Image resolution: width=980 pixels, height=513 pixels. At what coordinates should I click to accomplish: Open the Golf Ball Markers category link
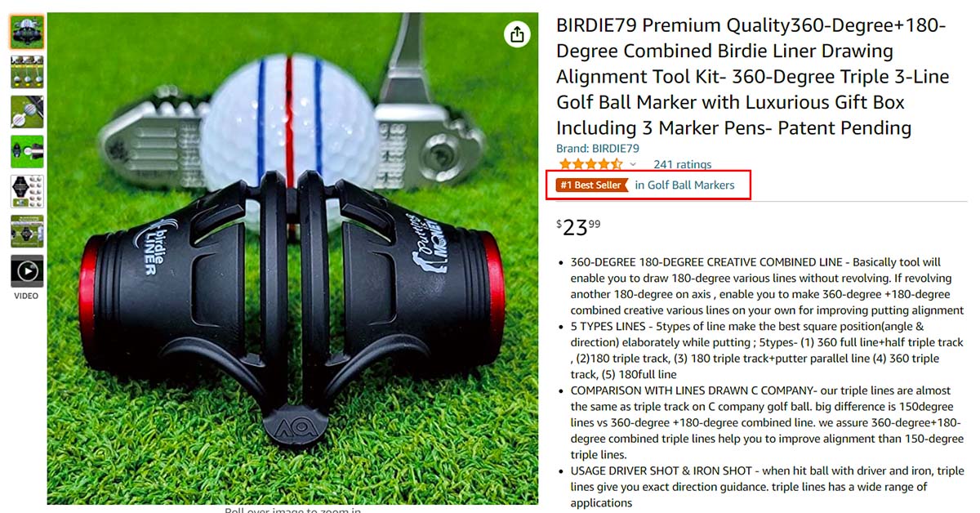tap(684, 185)
